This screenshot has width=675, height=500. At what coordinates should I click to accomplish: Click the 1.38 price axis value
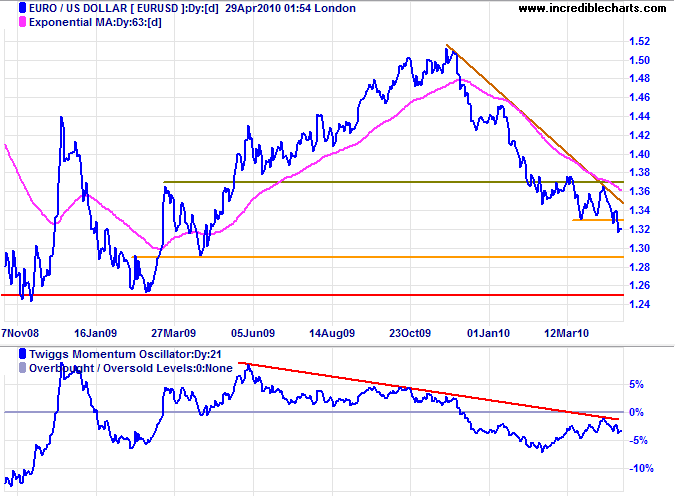click(639, 172)
